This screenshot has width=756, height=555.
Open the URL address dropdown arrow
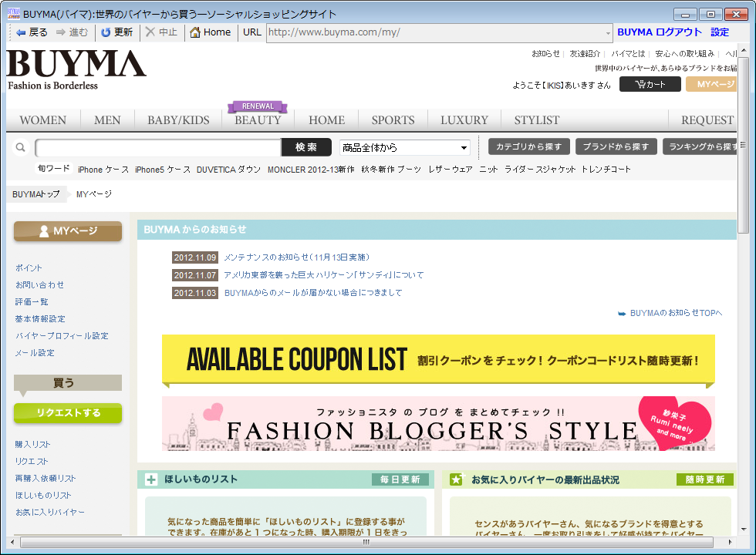[x=608, y=32]
